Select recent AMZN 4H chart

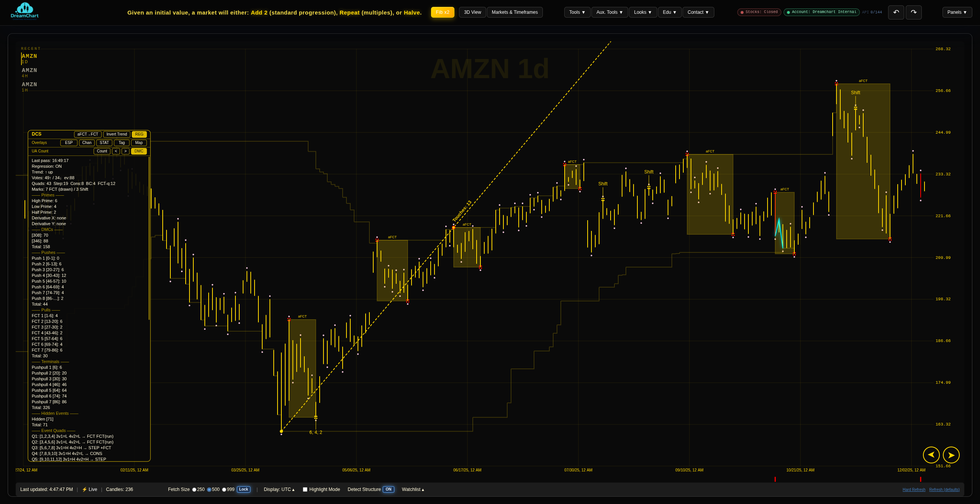[29, 73]
